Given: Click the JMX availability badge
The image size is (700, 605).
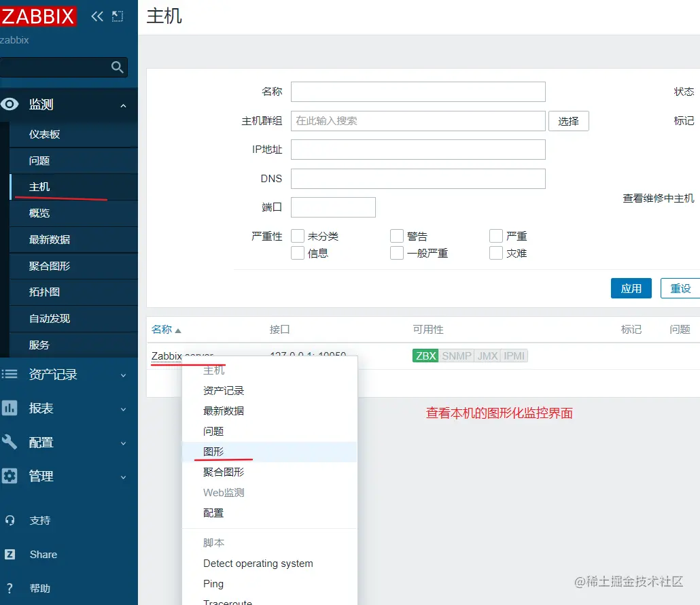Looking at the screenshot, I should pyautogui.click(x=487, y=356).
